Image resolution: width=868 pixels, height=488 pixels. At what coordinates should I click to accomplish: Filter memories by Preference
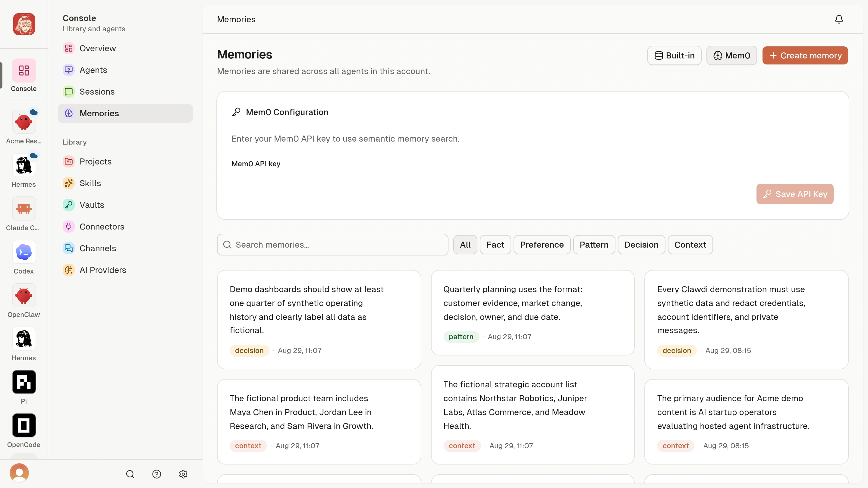coord(542,245)
